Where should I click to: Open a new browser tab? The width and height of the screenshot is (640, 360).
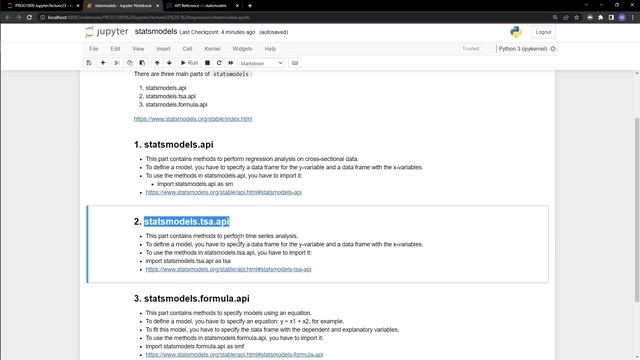250,6
